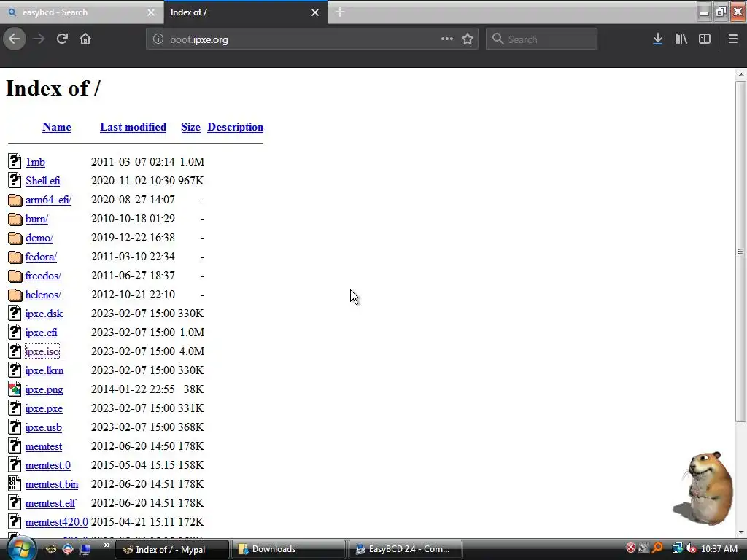The image size is (747, 560).
Task: Show hidden quick launch items chevron
Action: point(107,545)
